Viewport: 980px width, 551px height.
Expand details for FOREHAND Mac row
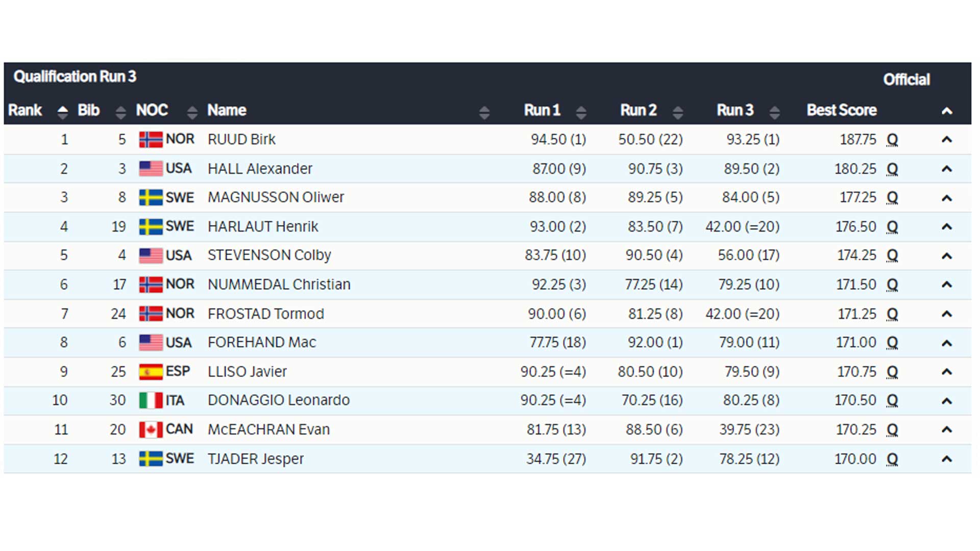pyautogui.click(x=947, y=342)
